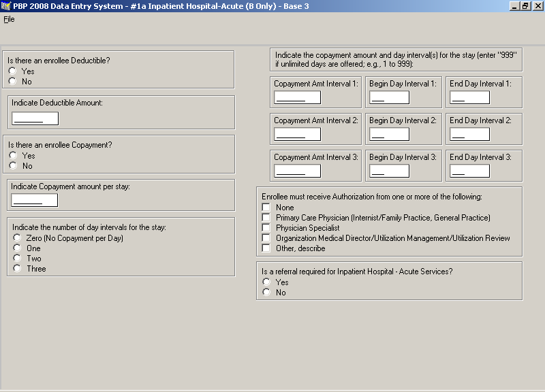The image size is (545, 392).
Task: Select Yes for enrollee Copayment
Action: tap(13, 155)
